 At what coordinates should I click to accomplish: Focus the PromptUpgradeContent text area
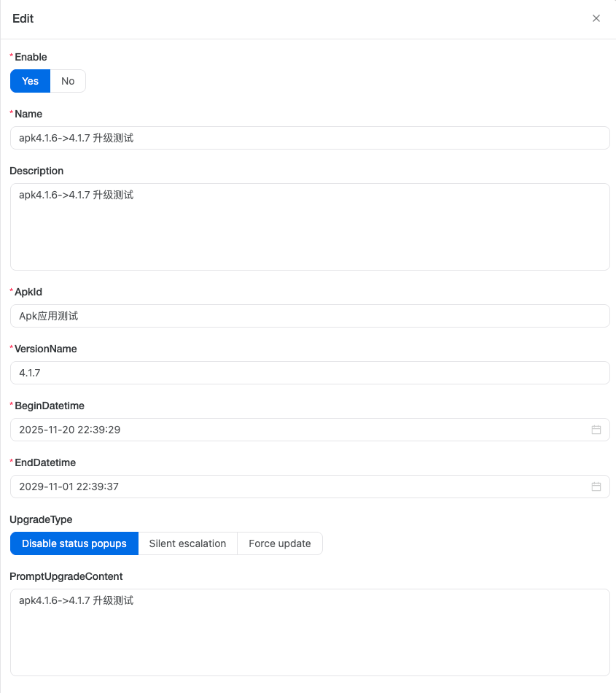click(310, 632)
